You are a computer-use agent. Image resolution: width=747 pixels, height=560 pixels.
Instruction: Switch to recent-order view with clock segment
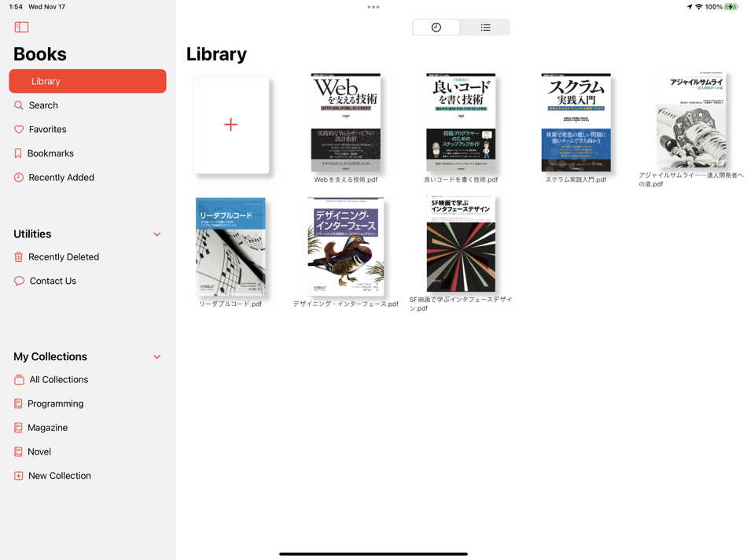click(436, 28)
